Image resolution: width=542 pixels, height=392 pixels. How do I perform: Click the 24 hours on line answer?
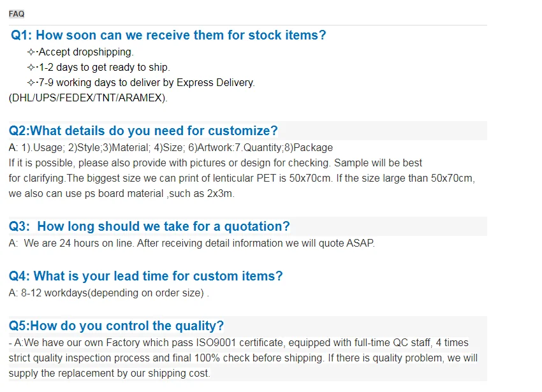pos(191,243)
